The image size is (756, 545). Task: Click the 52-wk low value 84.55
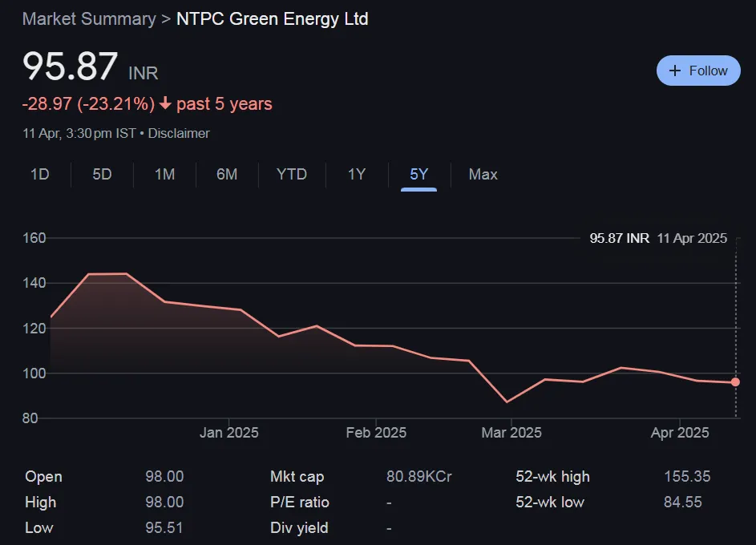tap(683, 502)
